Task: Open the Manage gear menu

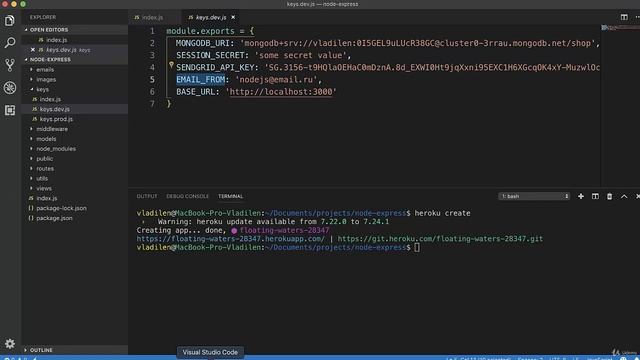Action: [x=10, y=344]
